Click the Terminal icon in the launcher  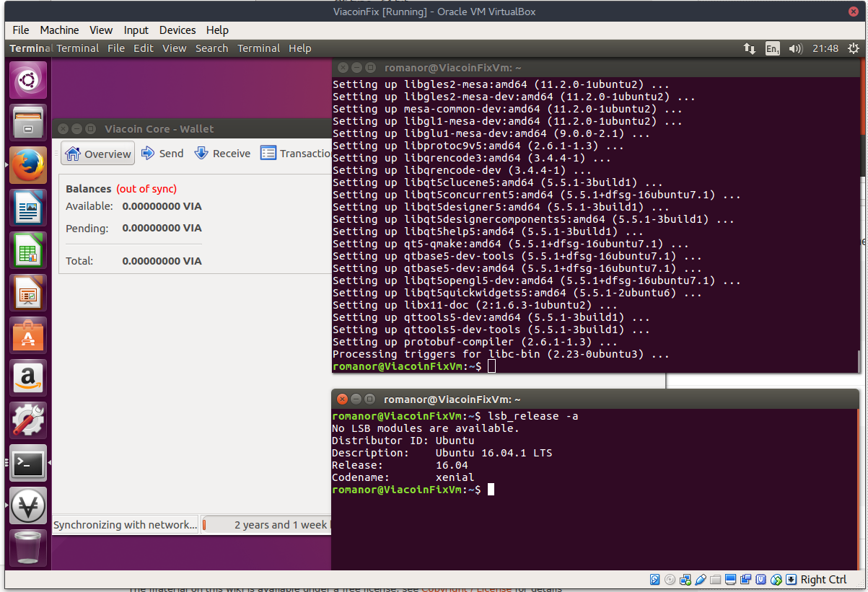point(28,463)
